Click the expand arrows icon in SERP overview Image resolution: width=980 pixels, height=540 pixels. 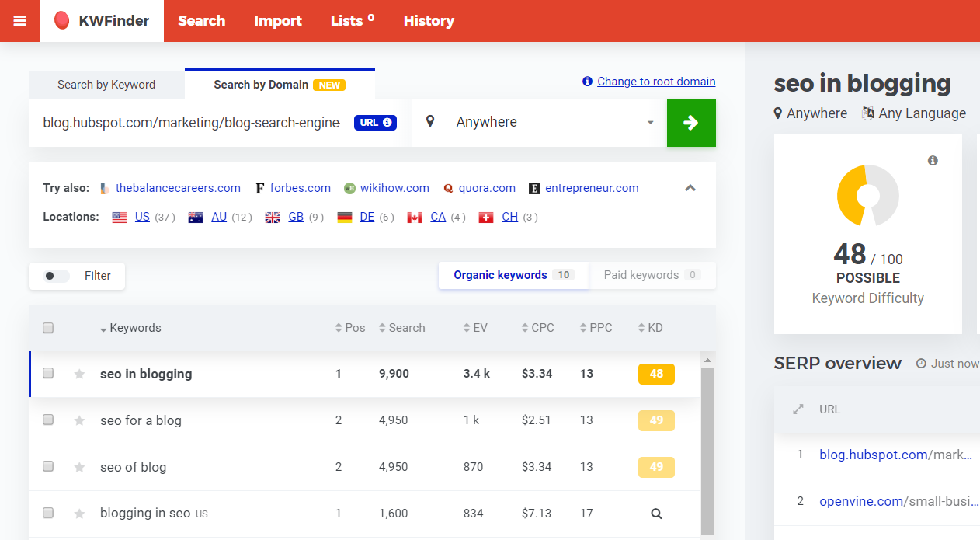(x=798, y=409)
